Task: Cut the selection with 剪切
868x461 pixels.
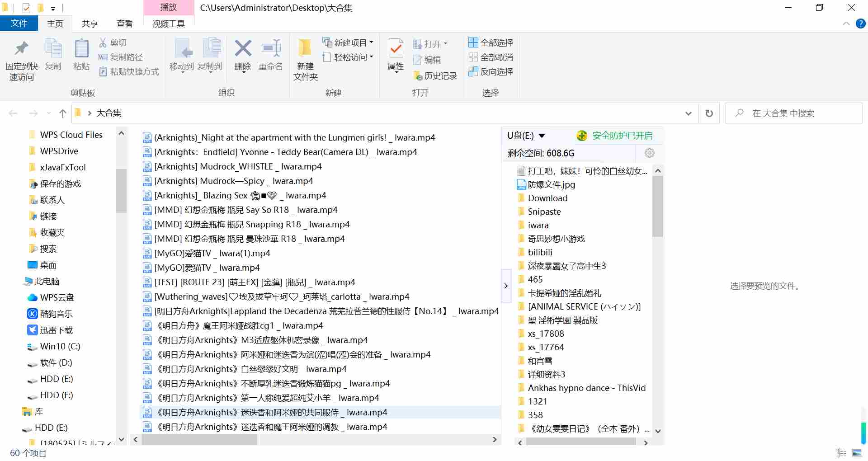Action: [113, 42]
